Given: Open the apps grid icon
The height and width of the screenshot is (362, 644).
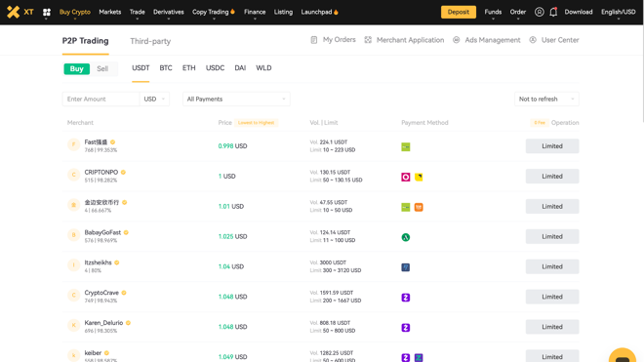Looking at the screenshot, I should [x=47, y=13].
